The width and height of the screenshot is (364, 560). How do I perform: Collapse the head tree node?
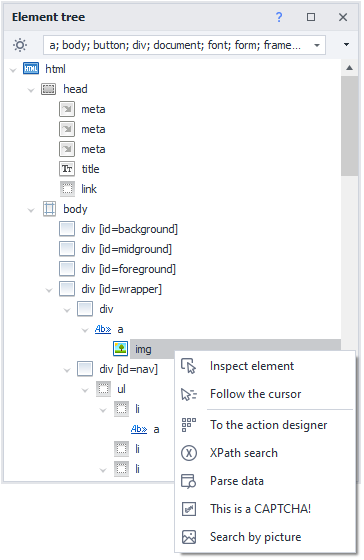(31, 90)
